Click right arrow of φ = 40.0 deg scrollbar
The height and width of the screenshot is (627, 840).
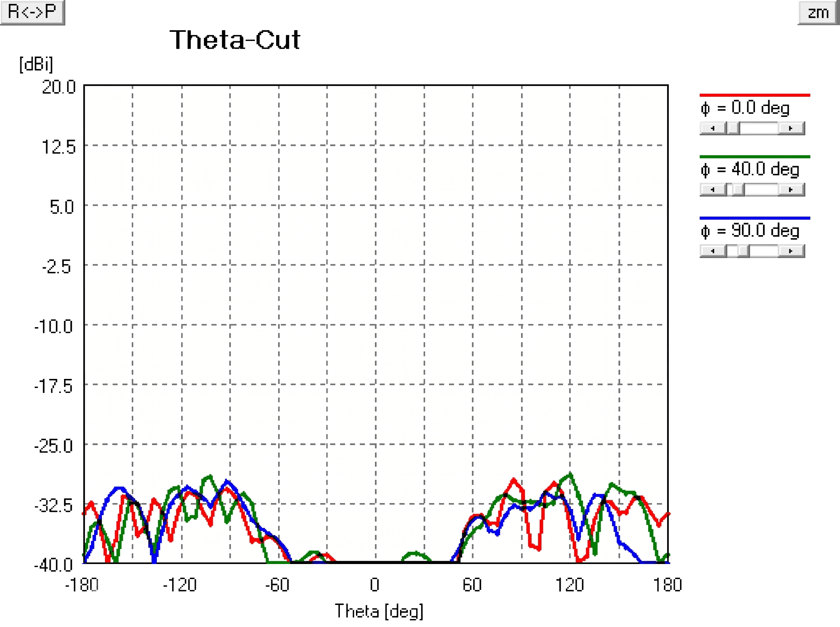click(791, 189)
